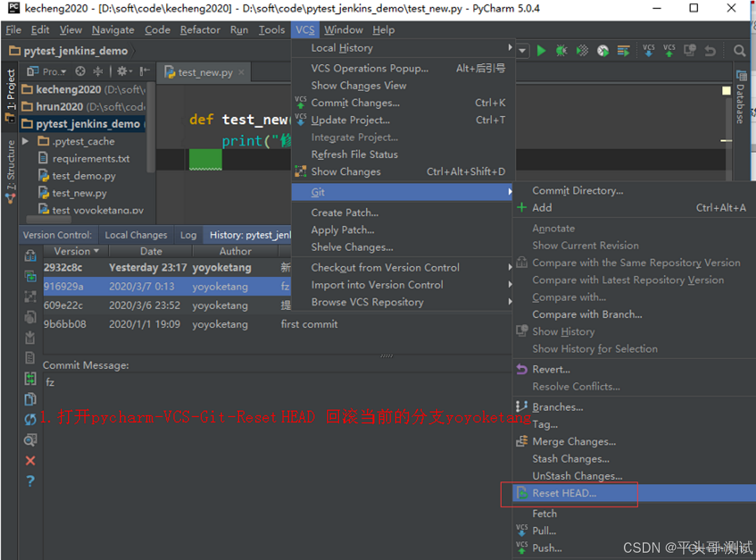Select revision 609e22c in history
The height and width of the screenshot is (560, 756).
tap(167, 305)
